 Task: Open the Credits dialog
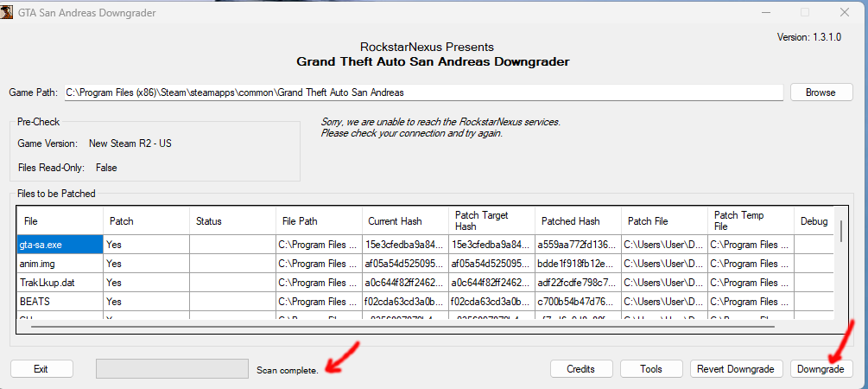(x=581, y=369)
